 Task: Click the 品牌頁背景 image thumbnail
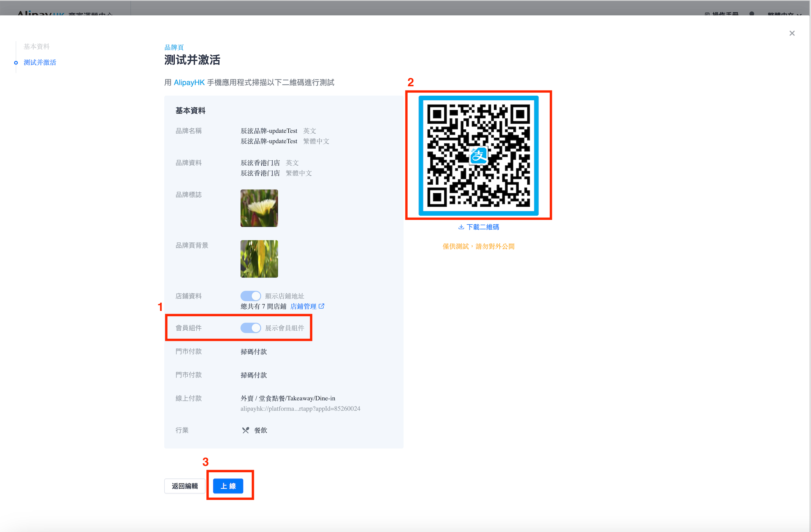pos(259,259)
